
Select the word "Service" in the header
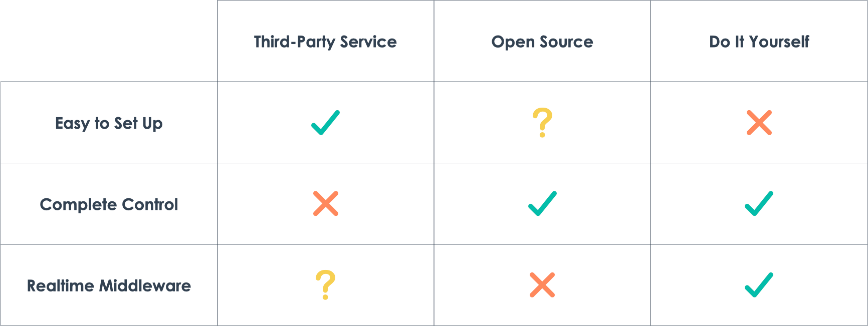(368, 42)
